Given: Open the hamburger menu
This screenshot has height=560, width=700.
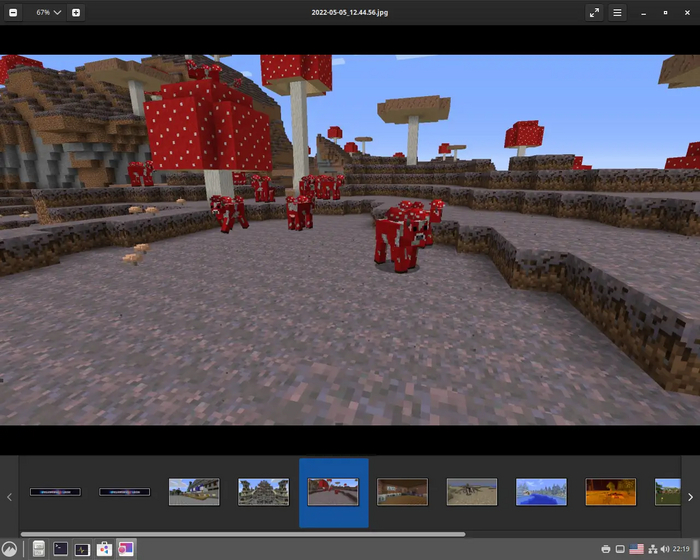Looking at the screenshot, I should 617,13.
